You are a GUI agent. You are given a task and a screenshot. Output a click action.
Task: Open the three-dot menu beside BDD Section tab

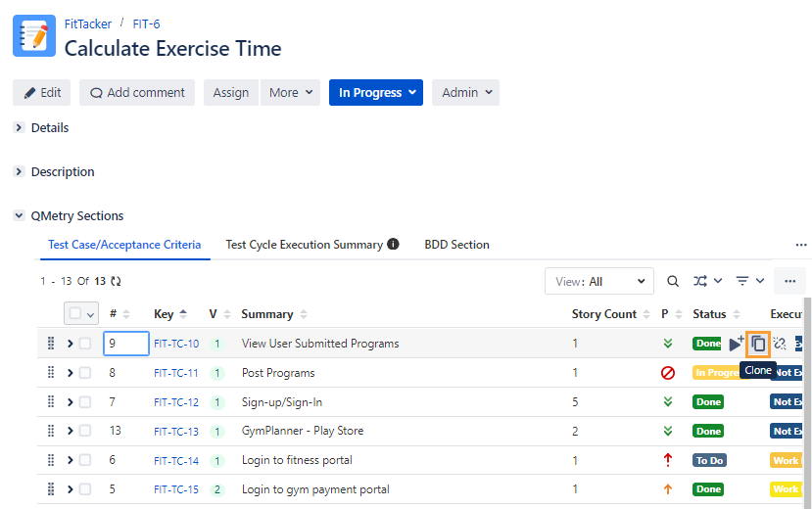[801, 245]
